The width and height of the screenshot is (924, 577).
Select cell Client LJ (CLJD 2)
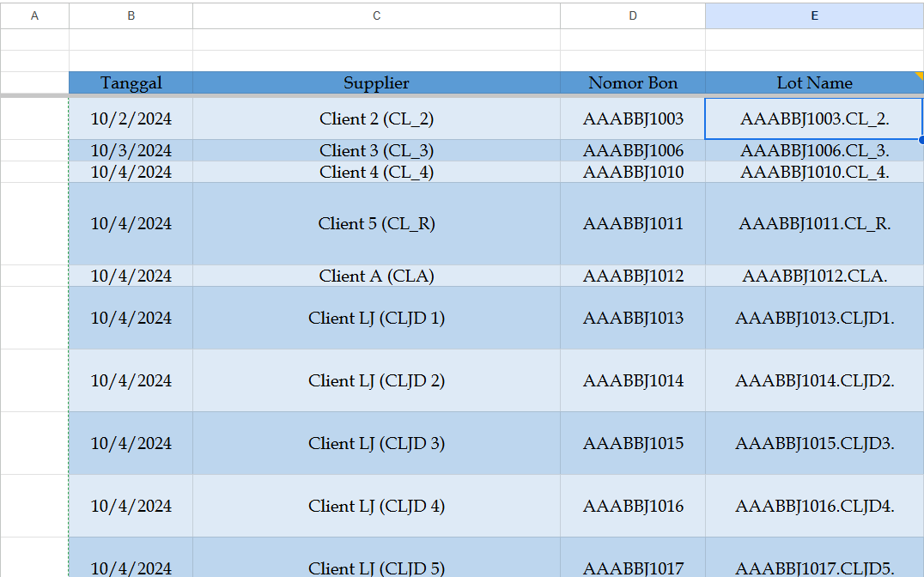click(x=376, y=380)
